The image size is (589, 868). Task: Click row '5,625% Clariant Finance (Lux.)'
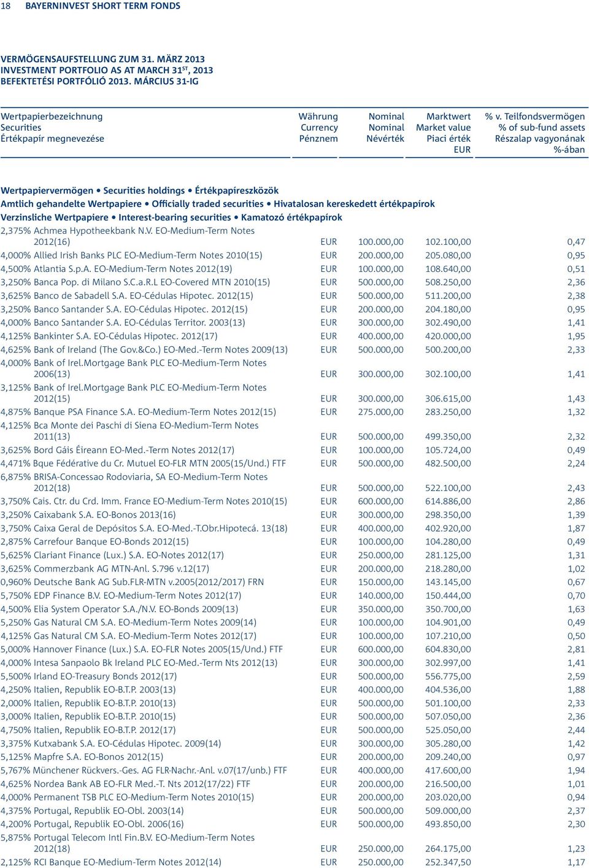tap(293, 556)
